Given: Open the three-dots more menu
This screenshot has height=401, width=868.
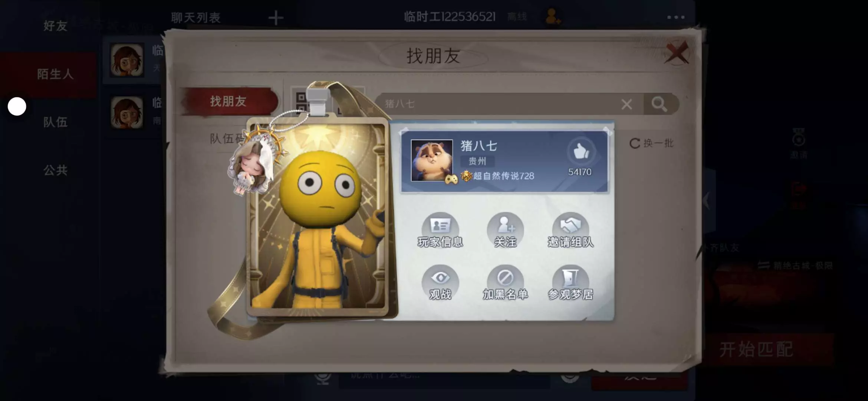Looking at the screenshot, I should click(x=675, y=17).
